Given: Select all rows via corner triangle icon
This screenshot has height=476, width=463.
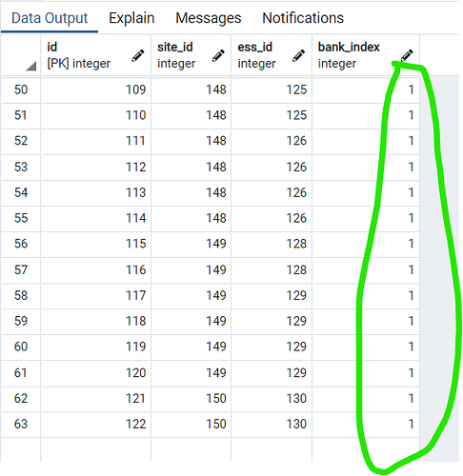Looking at the screenshot, I should 30,66.
